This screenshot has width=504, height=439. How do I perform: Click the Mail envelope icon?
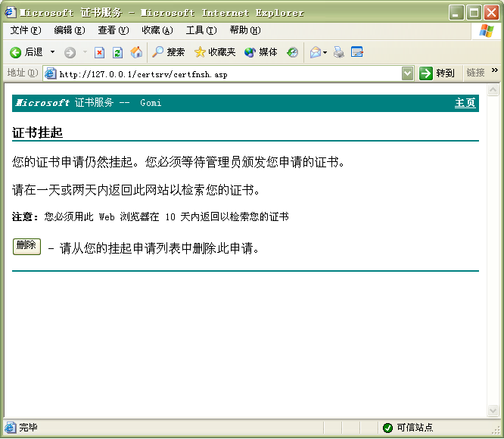[316, 52]
